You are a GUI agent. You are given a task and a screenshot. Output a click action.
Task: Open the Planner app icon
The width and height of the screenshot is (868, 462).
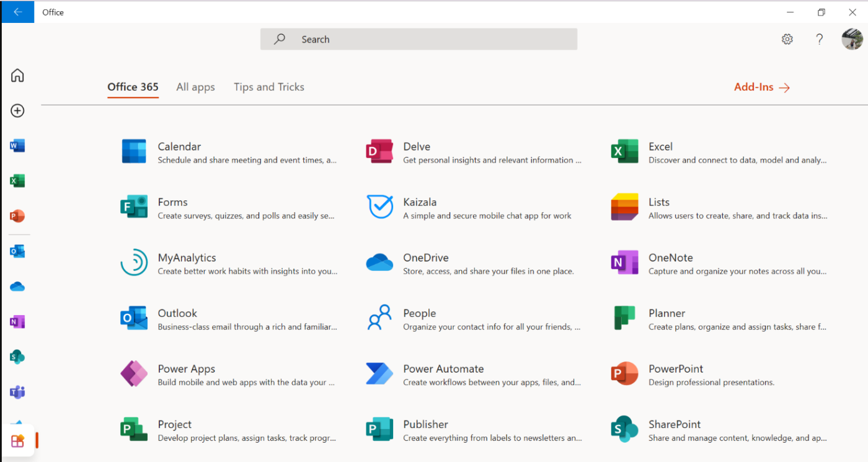pyautogui.click(x=624, y=318)
